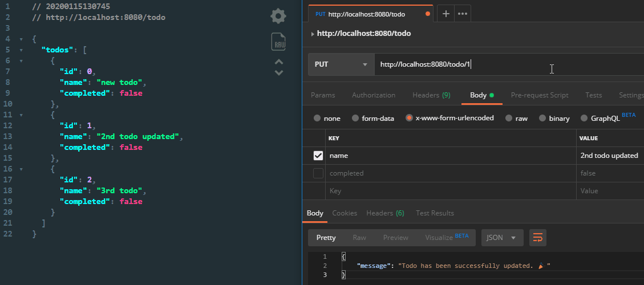The height and width of the screenshot is (285, 644).
Task: Select the form-data body type
Action: click(355, 118)
